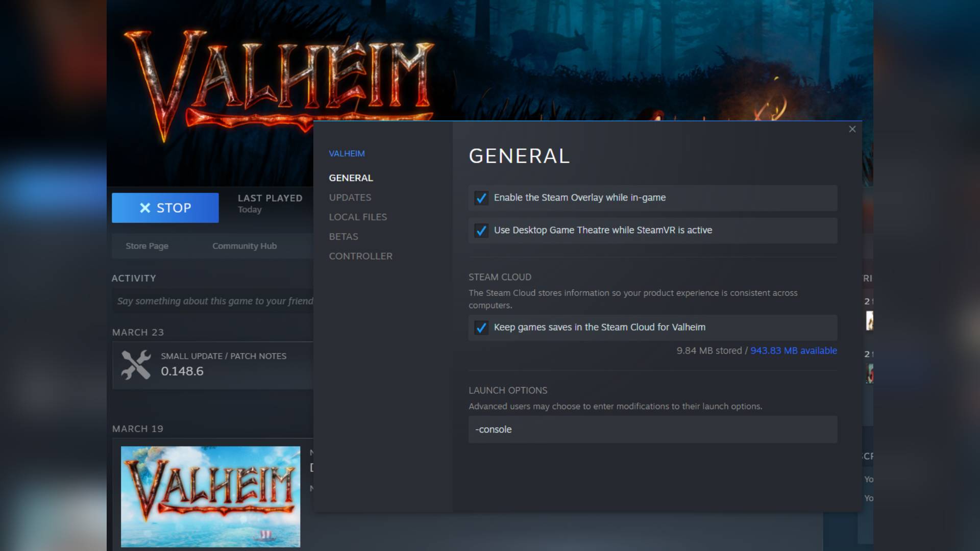Click the Last Played Today label
Image resolution: width=980 pixels, height=551 pixels.
click(270, 203)
